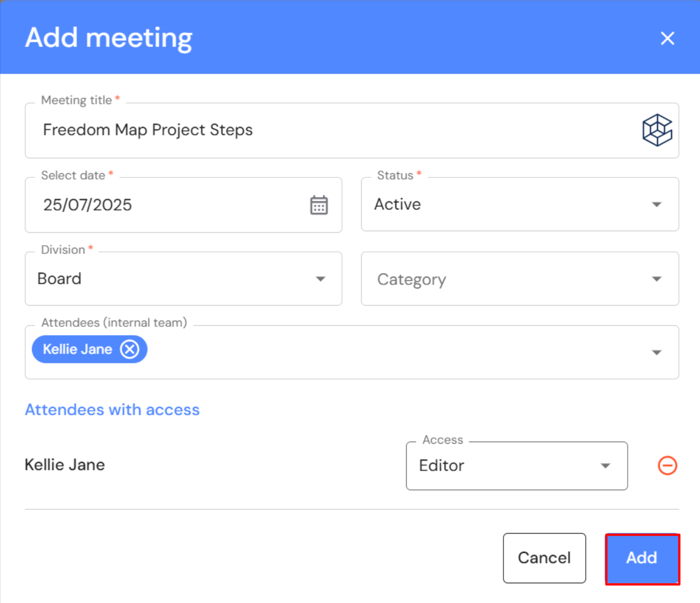Click the Add meeting dialog title
700x603 pixels.
click(x=109, y=38)
